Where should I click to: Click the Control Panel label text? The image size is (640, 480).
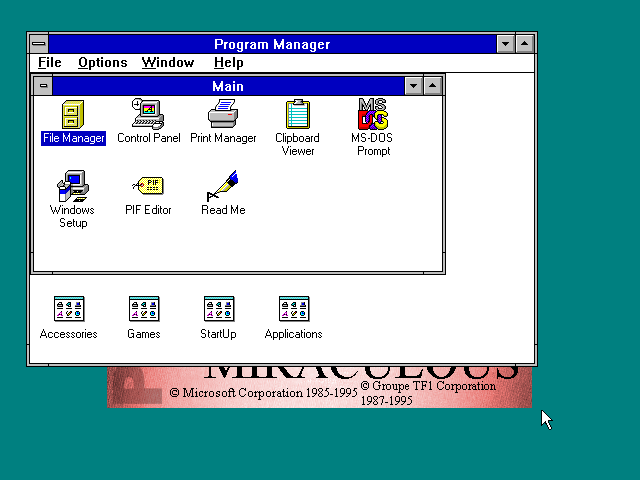(x=149, y=138)
